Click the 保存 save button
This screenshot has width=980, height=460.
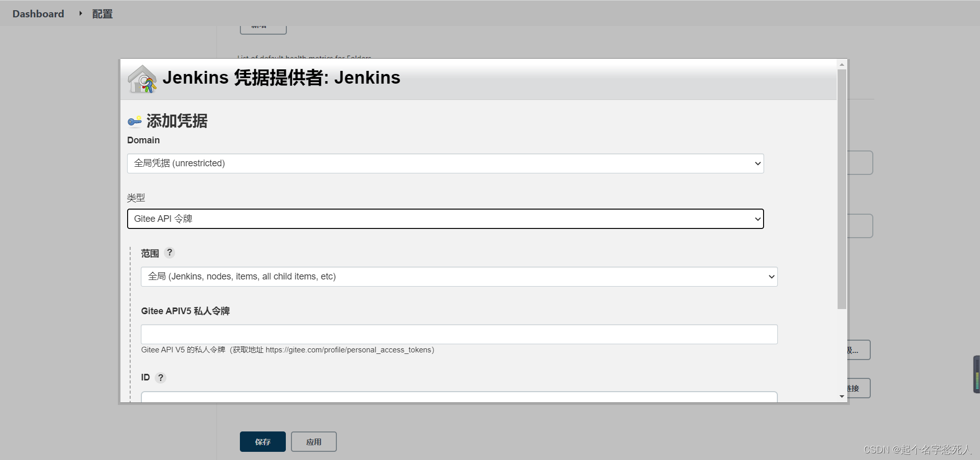click(x=263, y=442)
